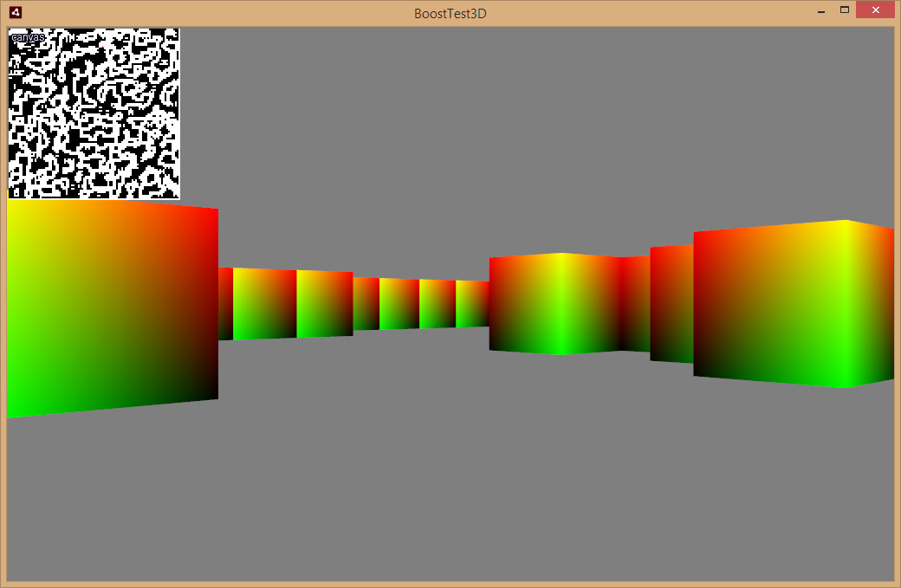Click the dark shaded side face of the cube by the window edge
Viewport: 901px width, 588px height.
point(870,304)
